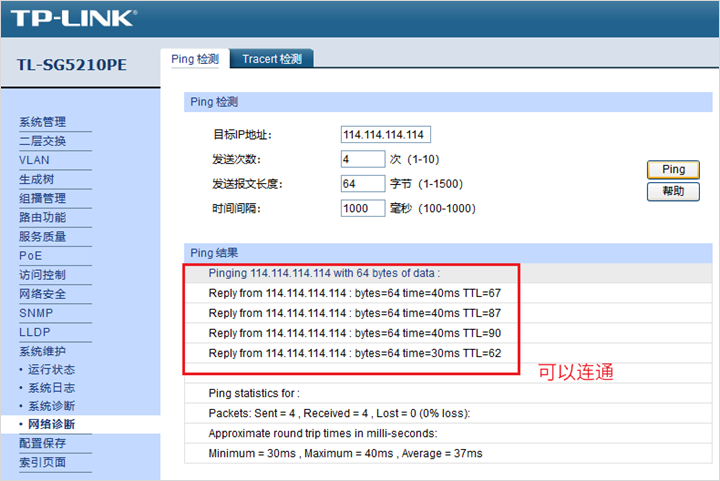Open 网络安全 menu item
720x481 pixels.
42,294
